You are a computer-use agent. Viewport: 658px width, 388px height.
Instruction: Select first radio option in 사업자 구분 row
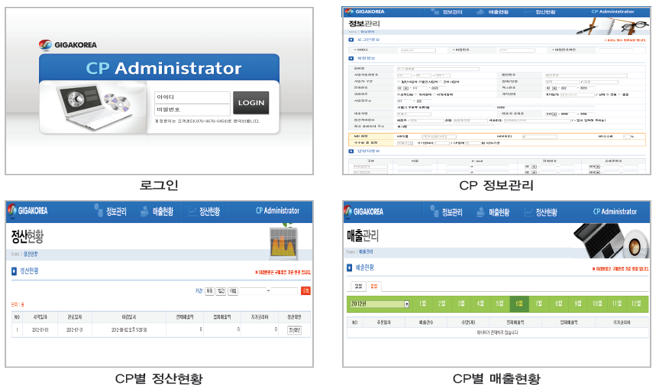[x=399, y=82]
